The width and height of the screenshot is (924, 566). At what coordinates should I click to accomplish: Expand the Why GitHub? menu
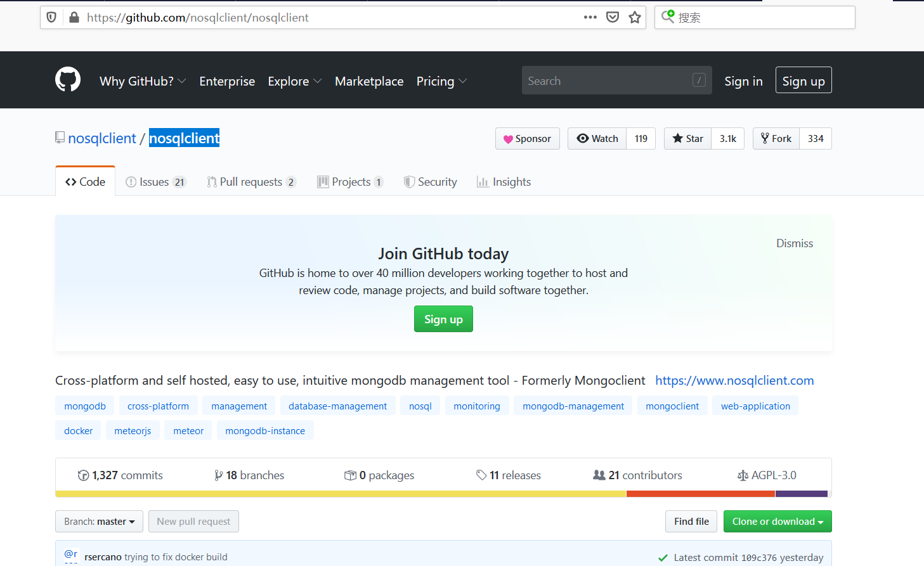(x=143, y=81)
